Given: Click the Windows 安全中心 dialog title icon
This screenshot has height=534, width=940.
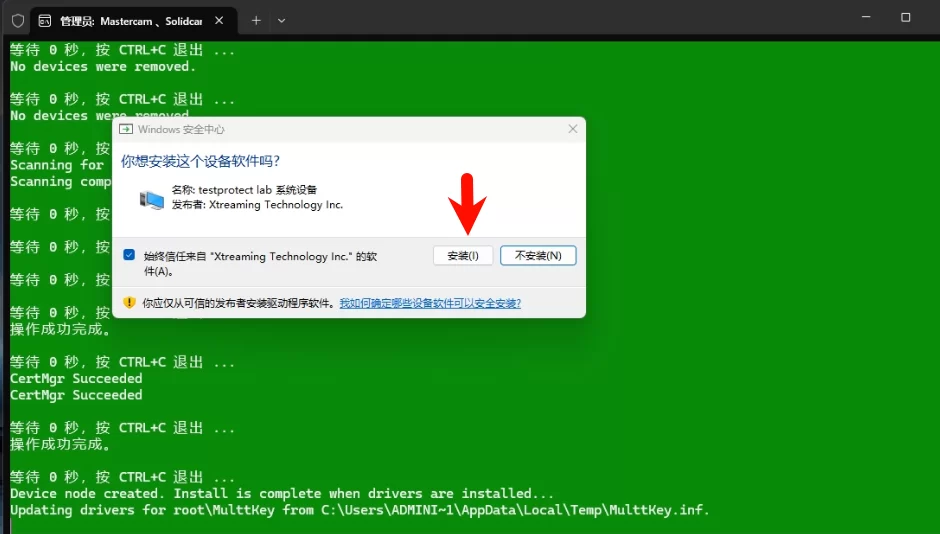Looking at the screenshot, I should 126,129.
